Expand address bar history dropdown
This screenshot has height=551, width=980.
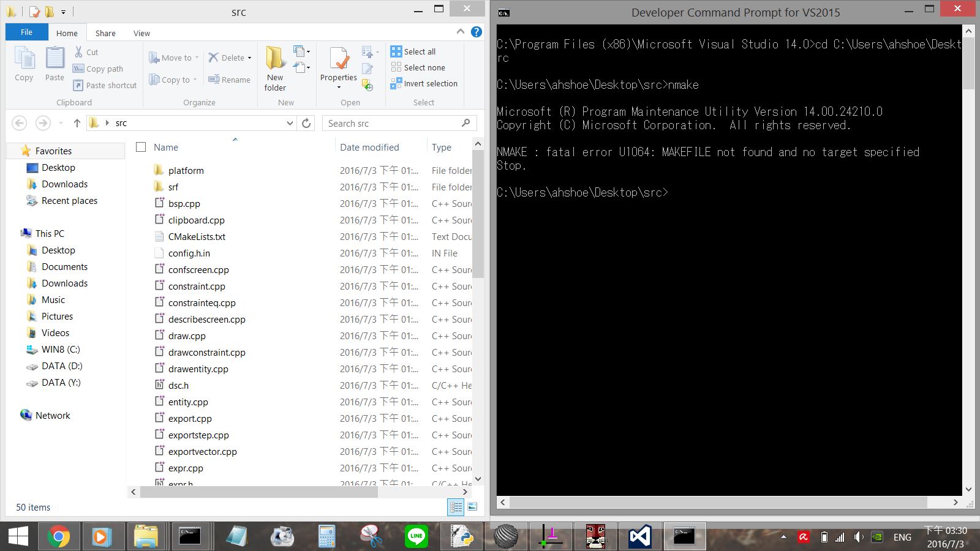(290, 123)
